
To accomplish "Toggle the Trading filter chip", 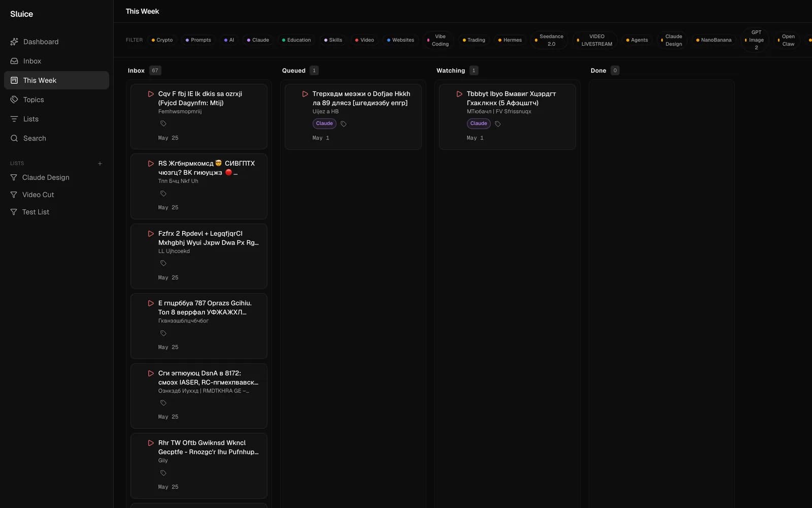I will click(473, 40).
